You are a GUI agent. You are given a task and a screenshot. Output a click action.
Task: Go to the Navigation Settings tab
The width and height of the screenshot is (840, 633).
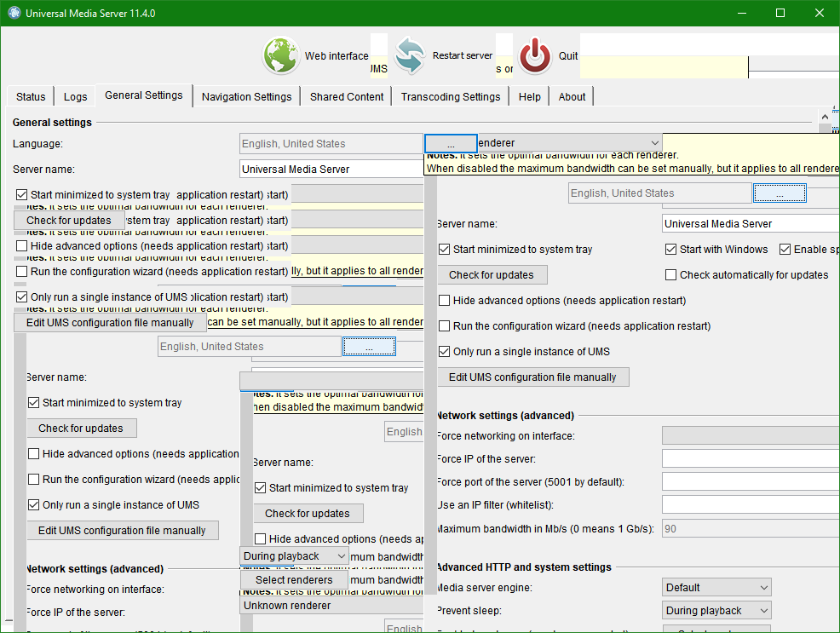(246, 97)
